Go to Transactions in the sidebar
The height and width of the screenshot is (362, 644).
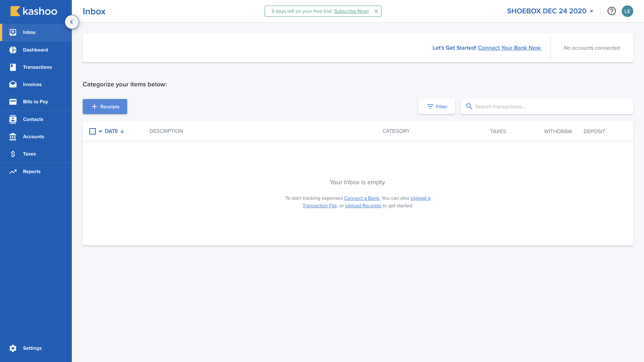[37, 67]
